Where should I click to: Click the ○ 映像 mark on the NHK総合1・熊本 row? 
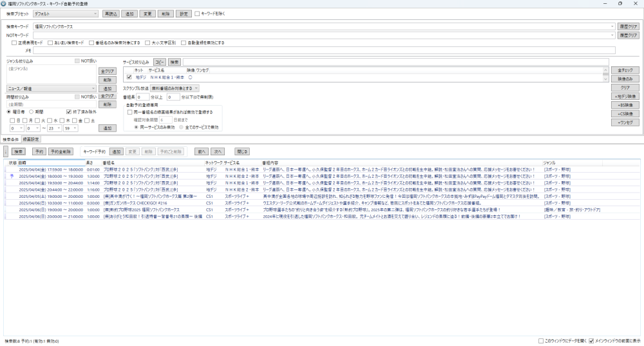pos(190,77)
